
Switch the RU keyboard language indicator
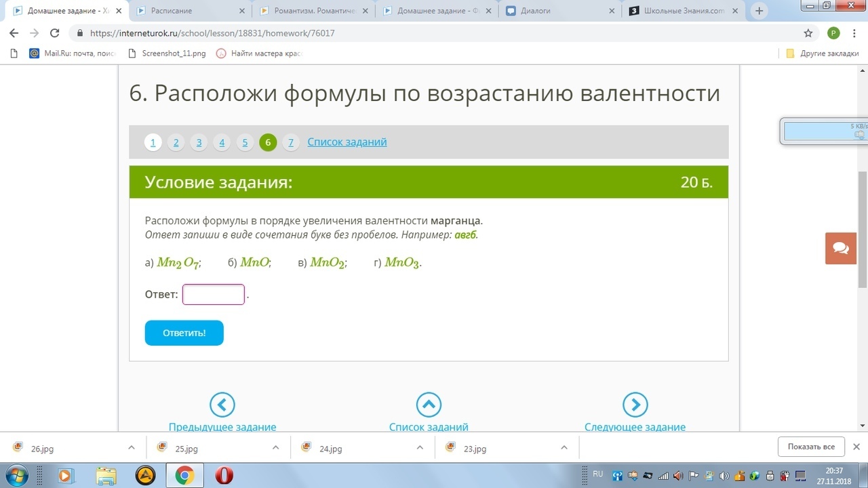[597, 474]
